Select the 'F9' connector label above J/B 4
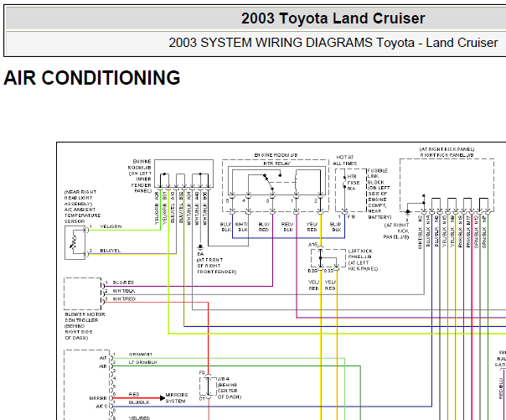506x420 pixels. click(202, 373)
